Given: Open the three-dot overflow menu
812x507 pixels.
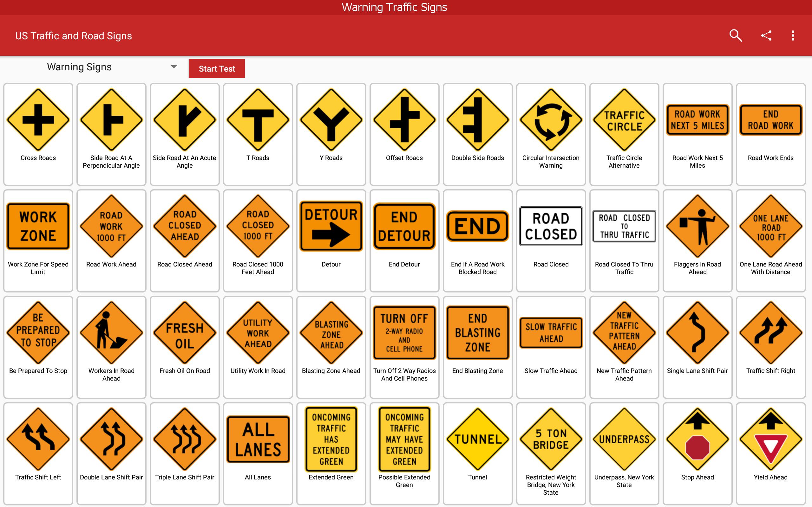Looking at the screenshot, I should tap(794, 36).
